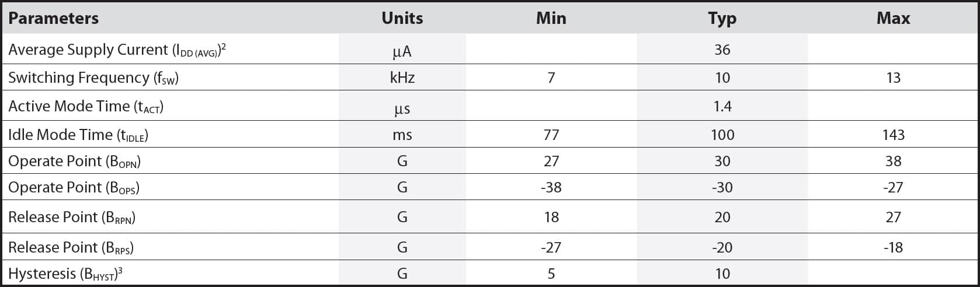This screenshot has width=980, height=287.
Task: Click the Operate Point BOPS label
Action: click(x=74, y=187)
